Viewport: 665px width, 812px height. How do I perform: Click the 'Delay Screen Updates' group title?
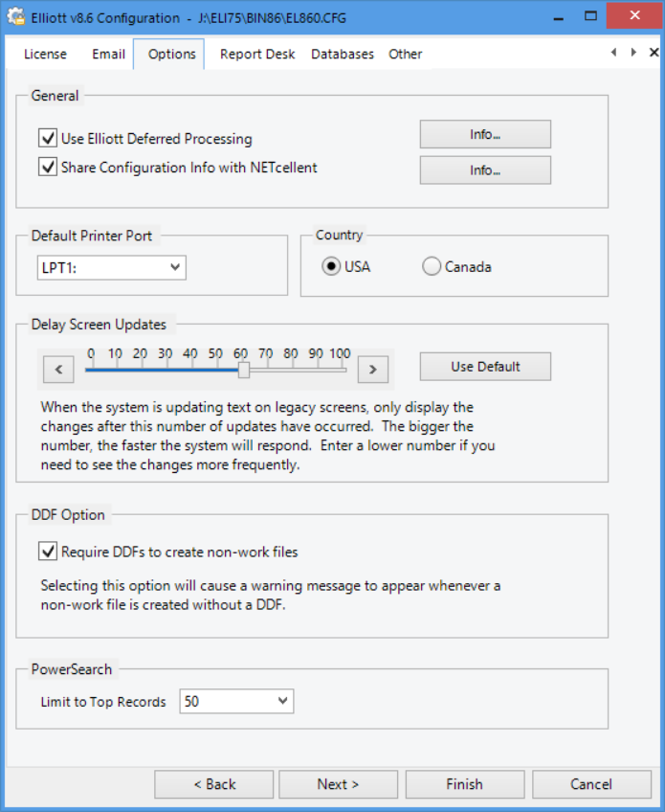(99, 325)
